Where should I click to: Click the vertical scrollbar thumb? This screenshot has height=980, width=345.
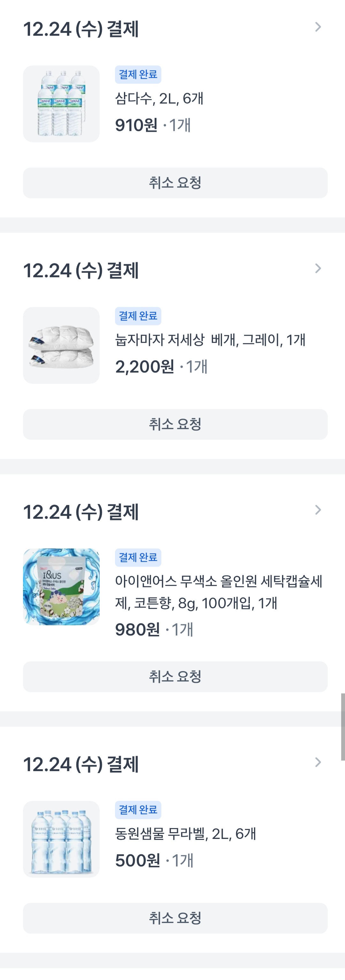343,727
